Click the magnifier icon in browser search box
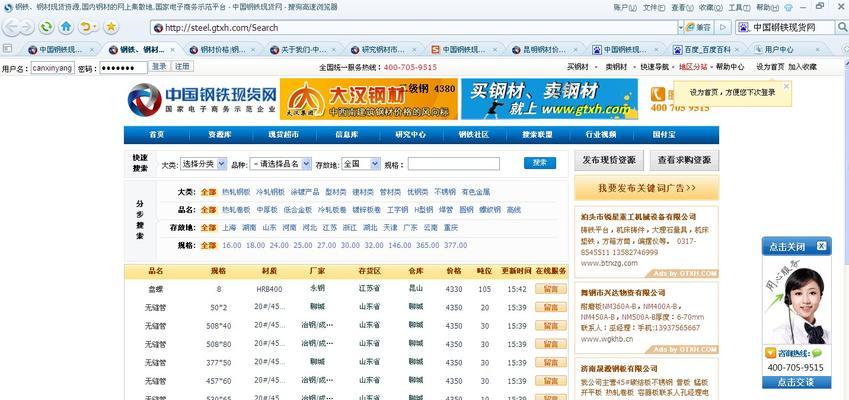The image size is (849, 400). point(843,27)
